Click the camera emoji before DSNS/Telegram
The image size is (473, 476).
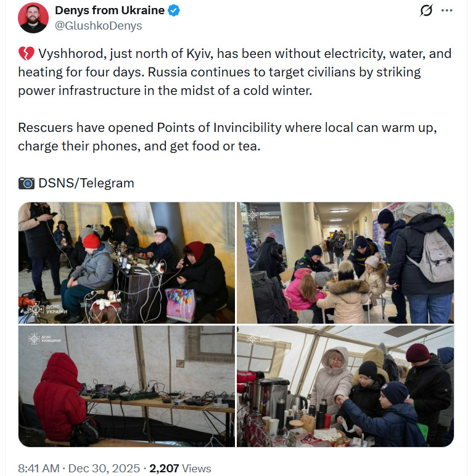tap(27, 183)
